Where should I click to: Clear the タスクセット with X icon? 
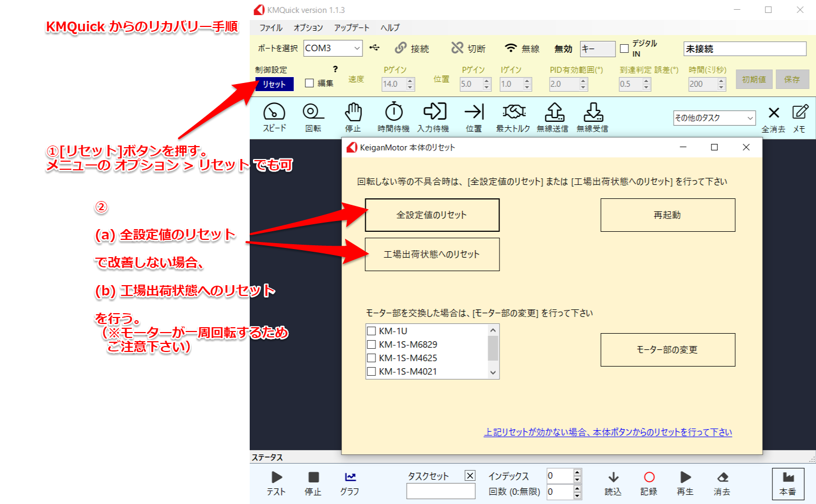point(470,475)
